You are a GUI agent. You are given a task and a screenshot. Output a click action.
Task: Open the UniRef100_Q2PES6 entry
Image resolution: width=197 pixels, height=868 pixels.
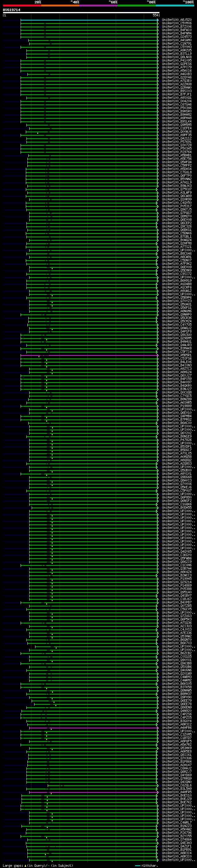tap(177, 64)
